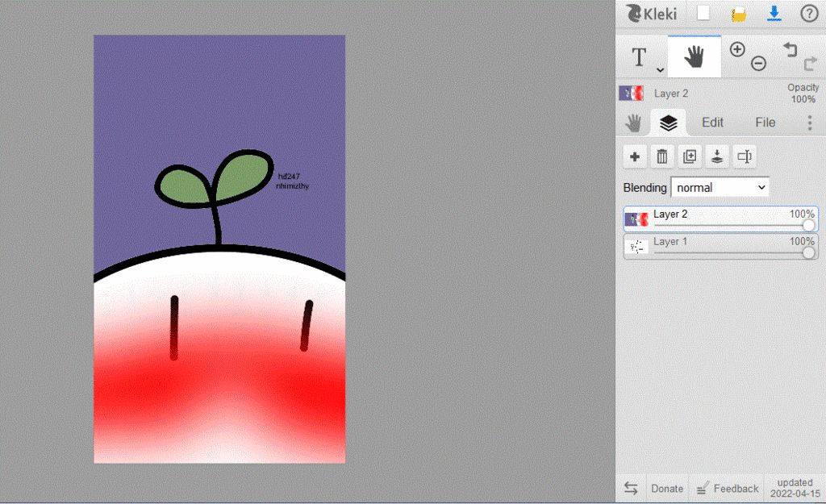Click the Layer 1 opacity slider handle

[809, 252]
